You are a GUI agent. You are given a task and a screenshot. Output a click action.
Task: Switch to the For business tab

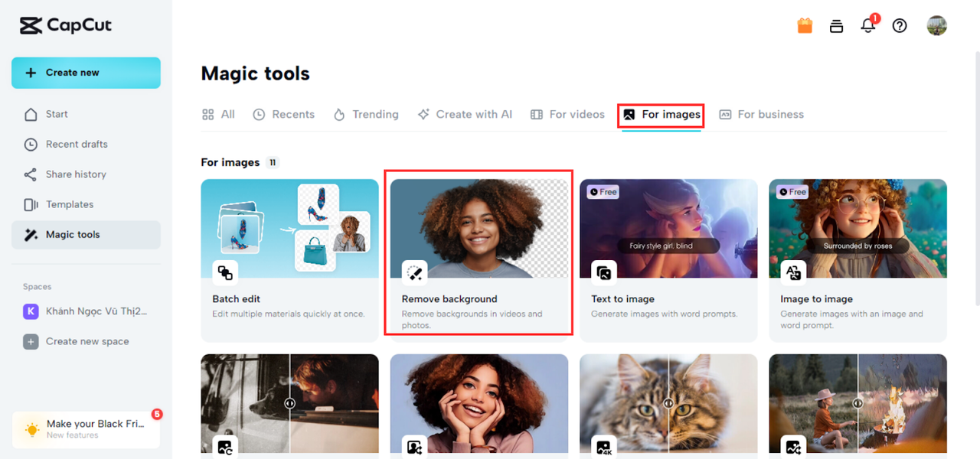pyautogui.click(x=761, y=115)
